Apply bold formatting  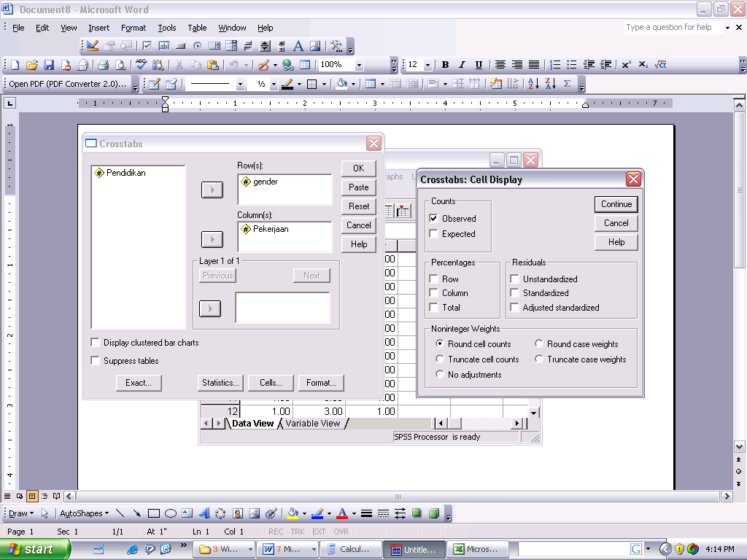coord(445,65)
